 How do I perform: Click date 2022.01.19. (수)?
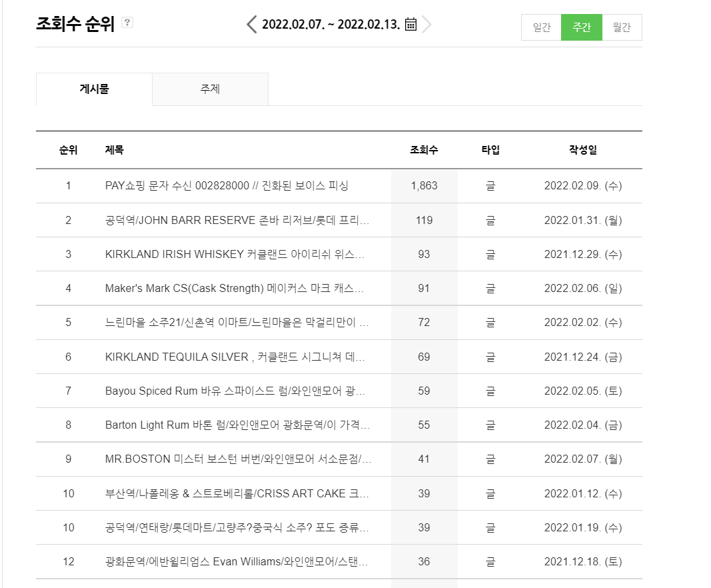tap(583, 527)
